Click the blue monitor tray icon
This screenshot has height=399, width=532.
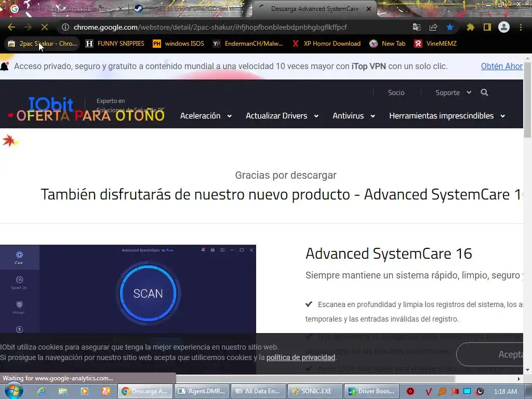[467, 391]
